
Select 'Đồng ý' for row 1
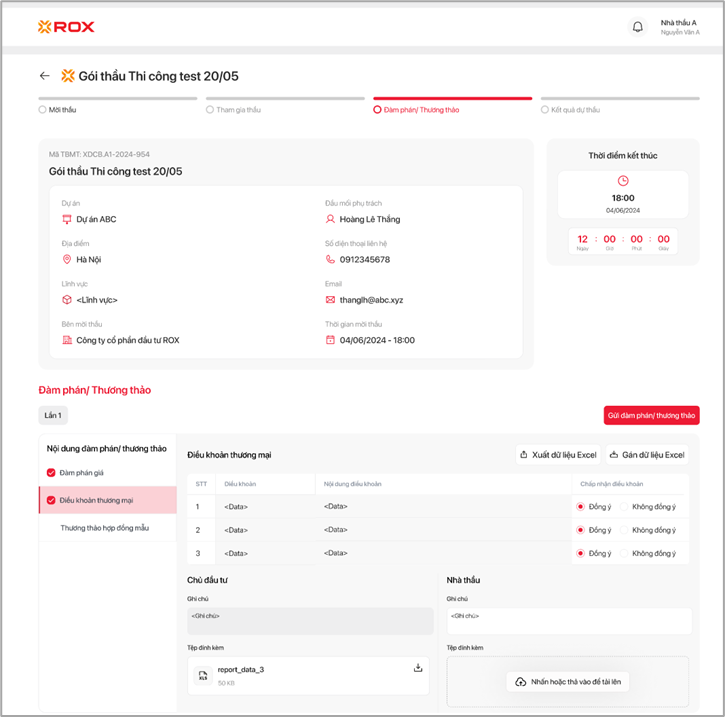pyautogui.click(x=581, y=506)
